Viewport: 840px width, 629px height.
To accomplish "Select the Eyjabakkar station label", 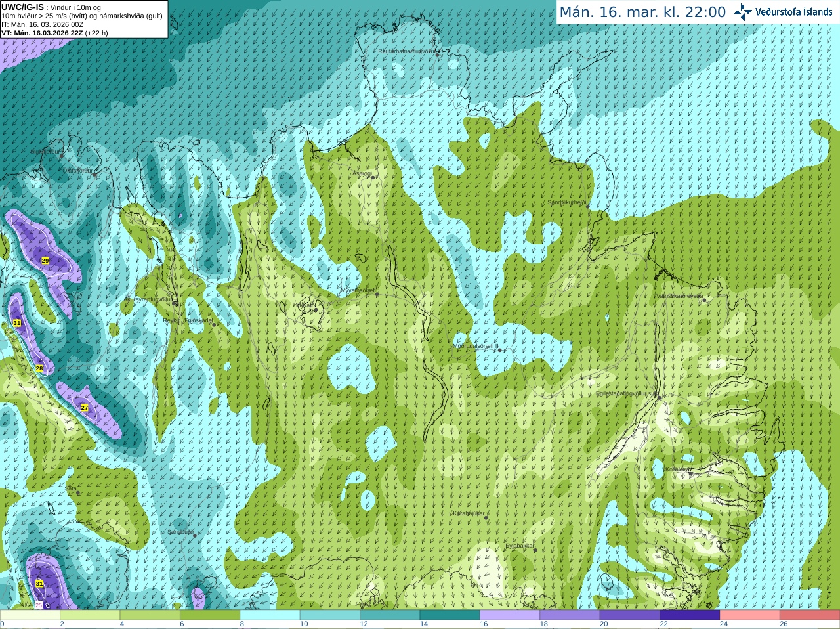I will 520,546.
